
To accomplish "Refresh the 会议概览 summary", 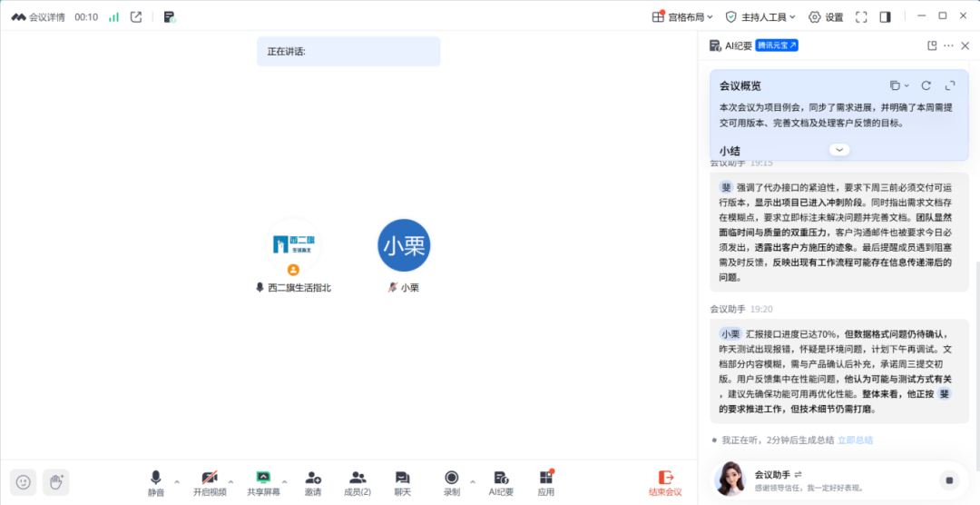I will 926,85.
